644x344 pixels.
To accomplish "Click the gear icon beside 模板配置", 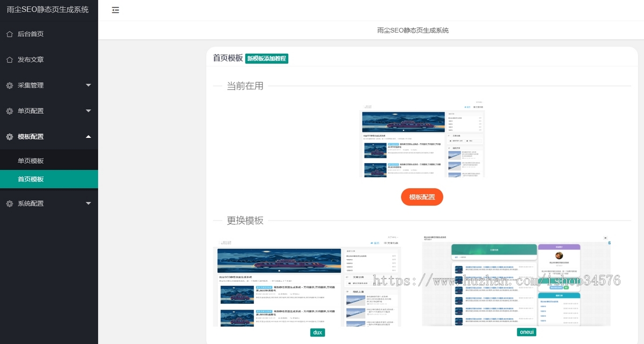I will tap(9, 137).
